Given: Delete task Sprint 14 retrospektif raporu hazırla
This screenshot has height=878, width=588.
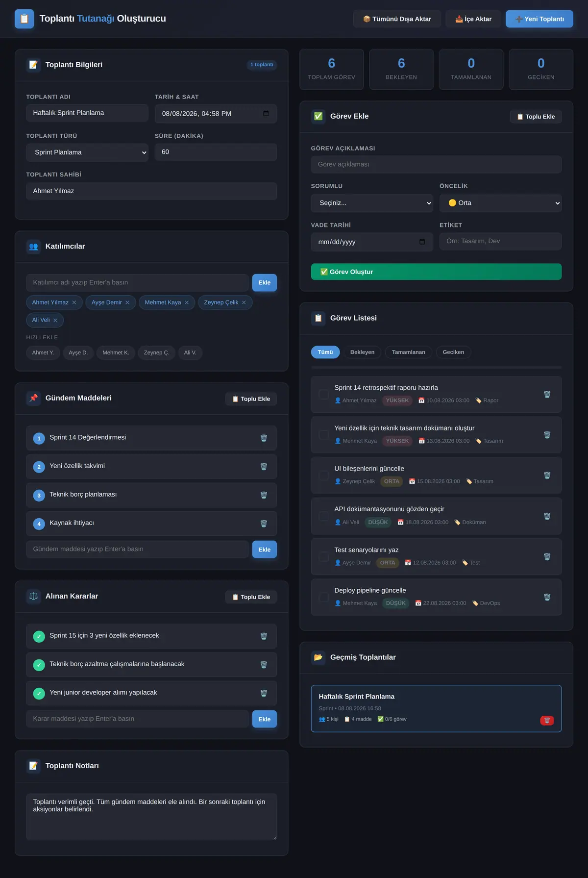Looking at the screenshot, I should 547,394.
